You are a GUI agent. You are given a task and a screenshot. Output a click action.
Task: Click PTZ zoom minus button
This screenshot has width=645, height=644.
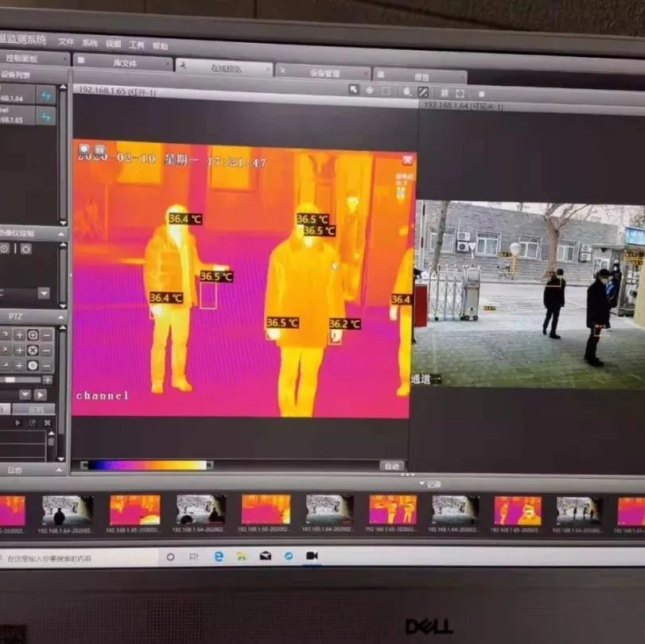tap(47, 336)
